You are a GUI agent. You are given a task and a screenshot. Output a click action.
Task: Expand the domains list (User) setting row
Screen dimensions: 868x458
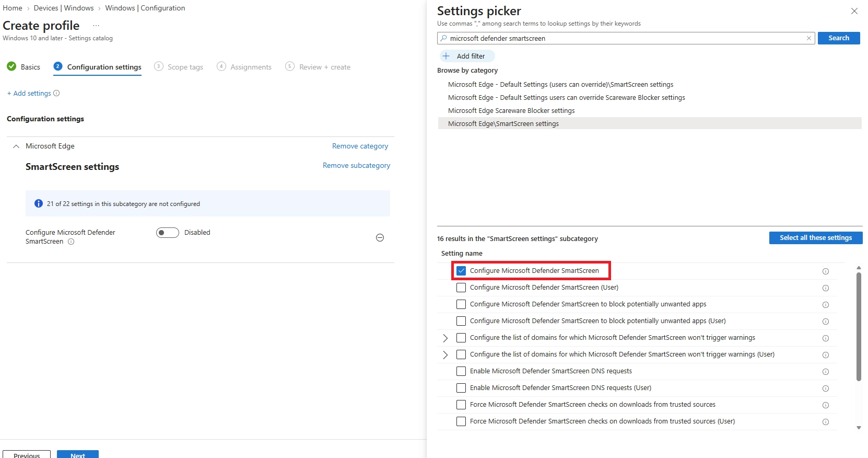click(445, 354)
